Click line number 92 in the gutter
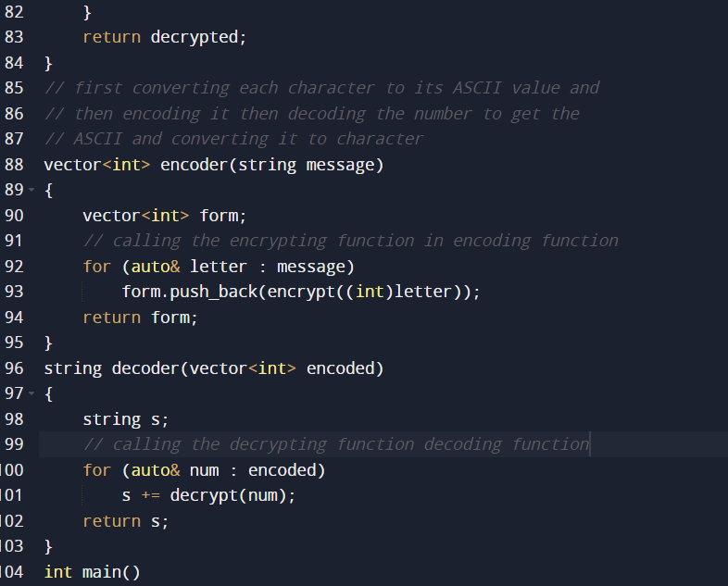Image resolution: width=728 pixels, height=586 pixels. point(14,267)
